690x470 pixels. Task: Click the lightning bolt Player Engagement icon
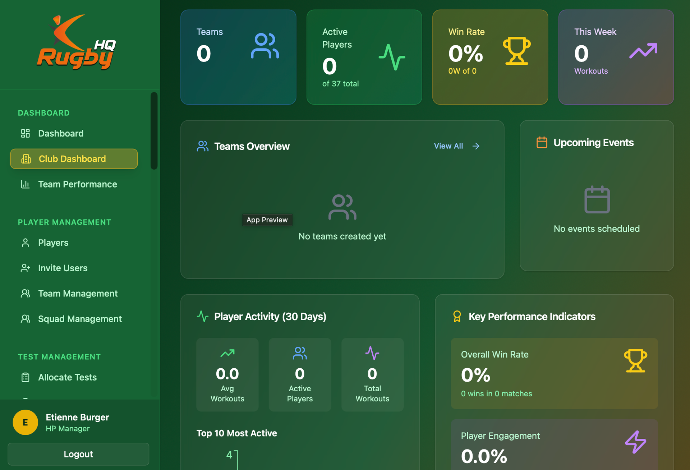[635, 442]
